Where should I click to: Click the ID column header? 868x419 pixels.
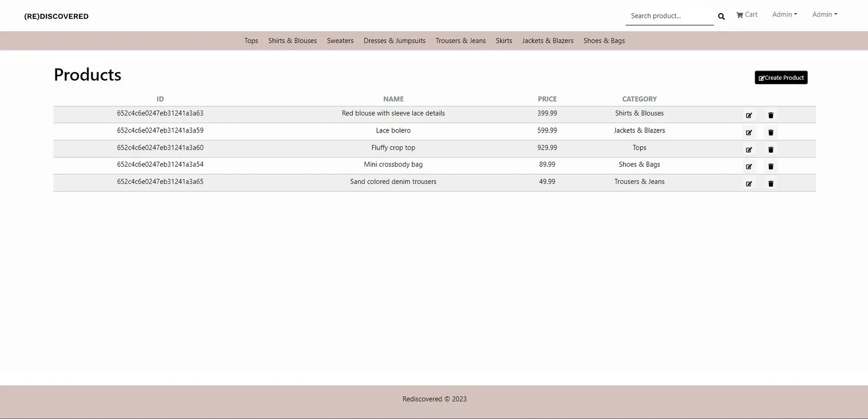click(160, 99)
